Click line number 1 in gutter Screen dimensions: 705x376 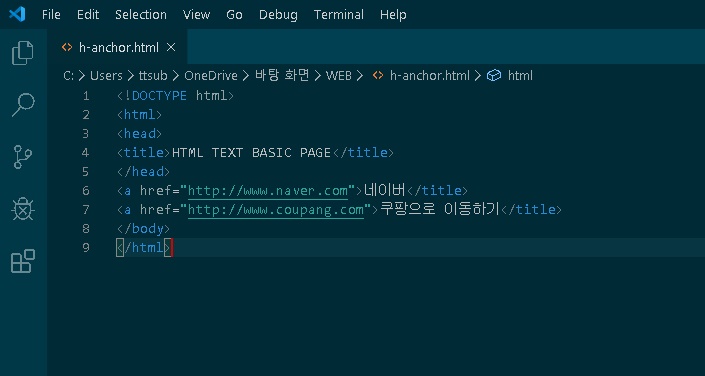(x=86, y=96)
